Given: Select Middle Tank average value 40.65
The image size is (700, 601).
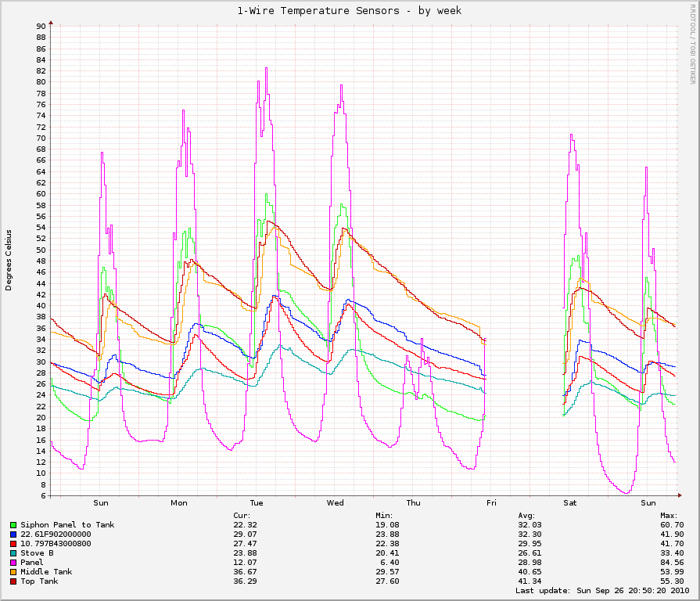Looking at the screenshot, I should (x=530, y=572).
